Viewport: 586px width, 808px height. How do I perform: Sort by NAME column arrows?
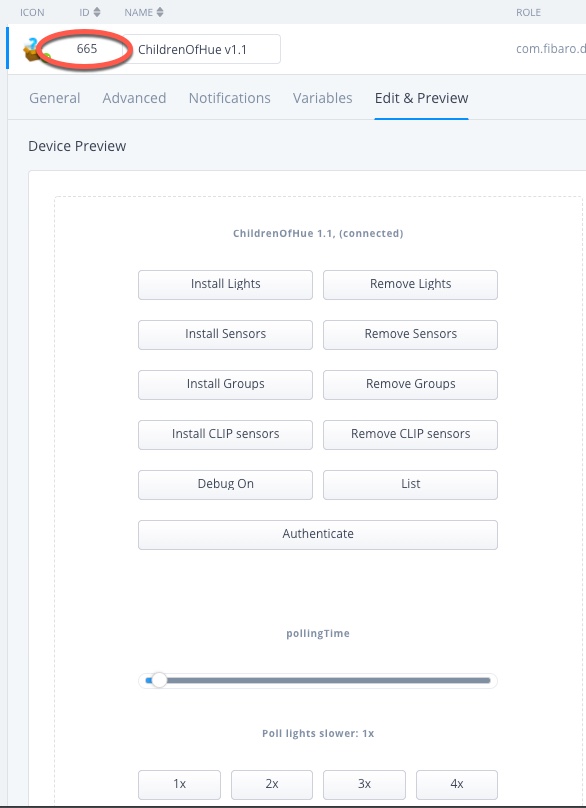click(160, 12)
